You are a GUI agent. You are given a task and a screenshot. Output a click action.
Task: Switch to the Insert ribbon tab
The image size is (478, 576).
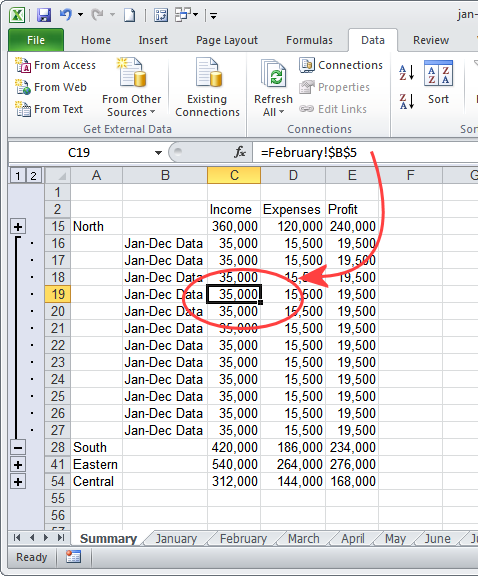[x=153, y=40]
